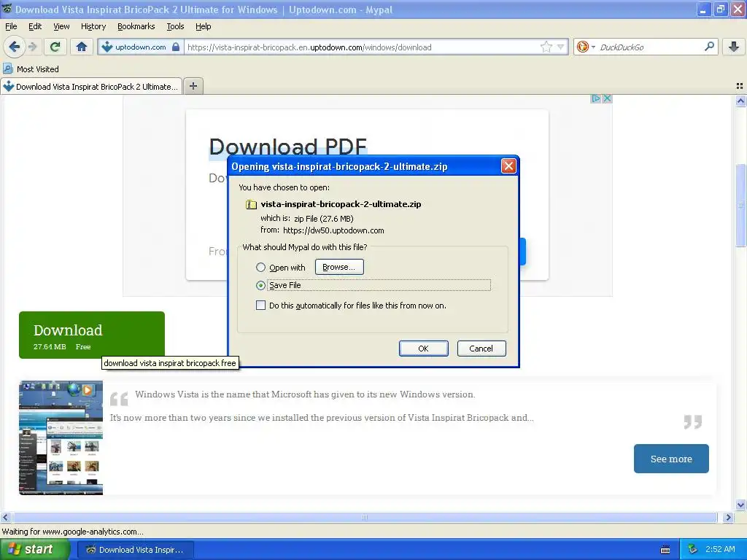Open the Edit menu

click(x=35, y=26)
